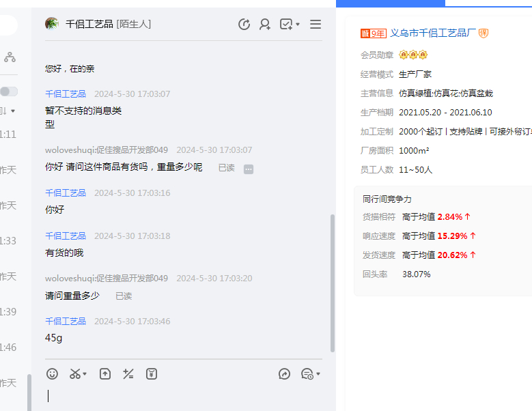
Task: Click the plus-slash calculator icon in toolbar
Action: (x=128, y=373)
